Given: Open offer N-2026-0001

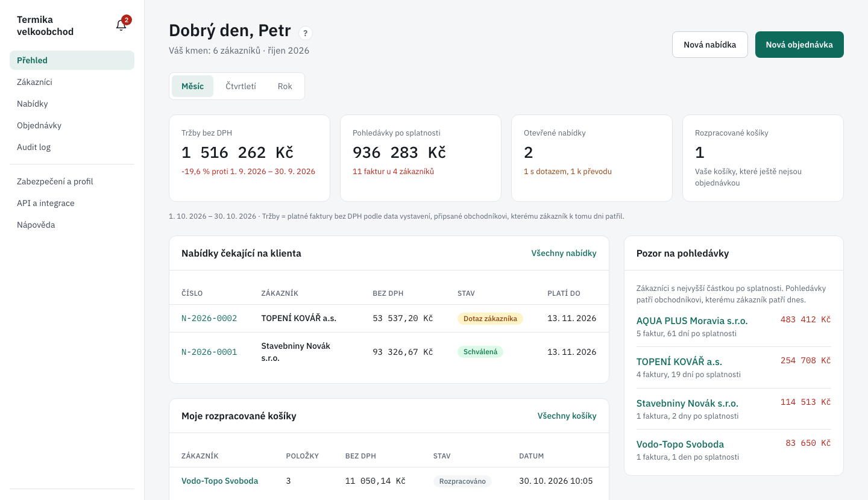Looking at the screenshot, I should (x=209, y=352).
